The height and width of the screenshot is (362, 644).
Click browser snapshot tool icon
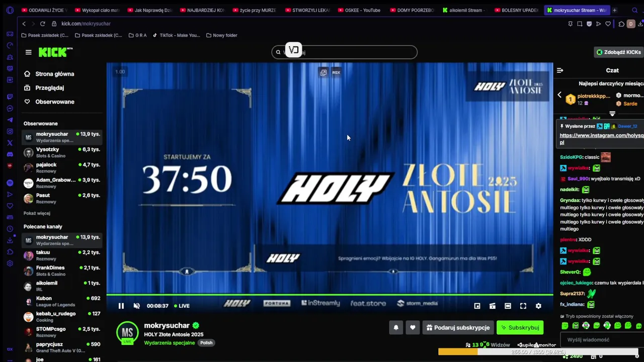click(x=580, y=24)
